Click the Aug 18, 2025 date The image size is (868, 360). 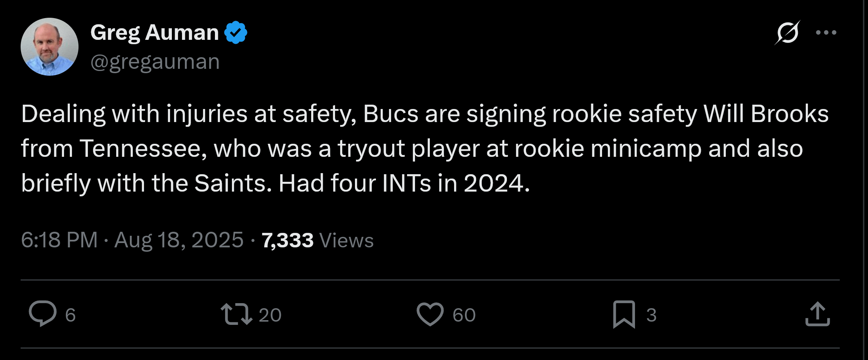pos(179,240)
